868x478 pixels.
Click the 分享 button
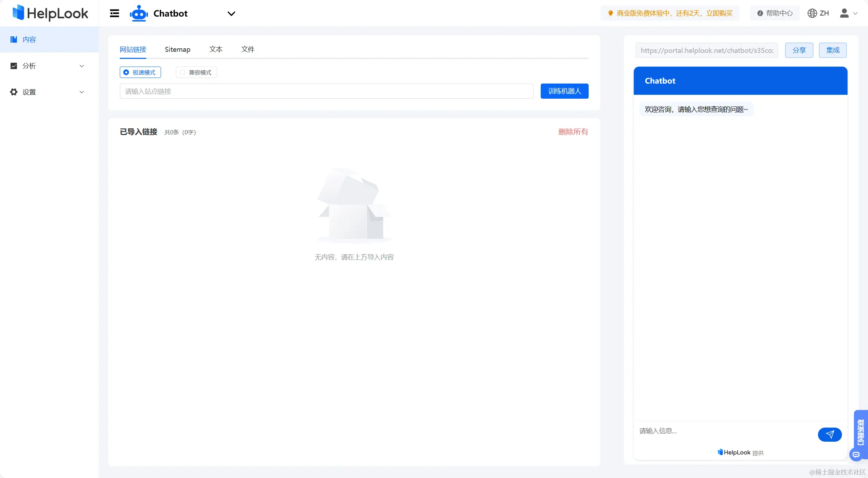click(799, 50)
